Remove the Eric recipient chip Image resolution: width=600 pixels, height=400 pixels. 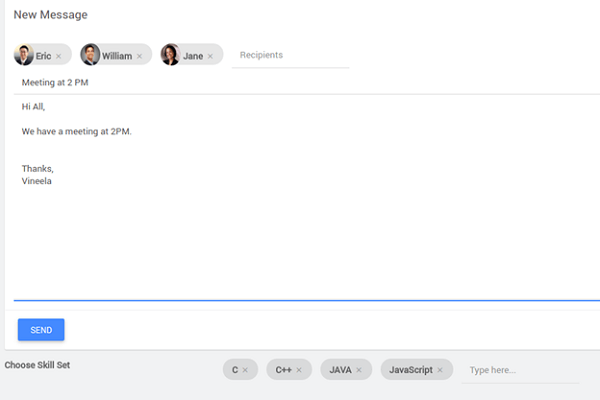[x=58, y=56]
